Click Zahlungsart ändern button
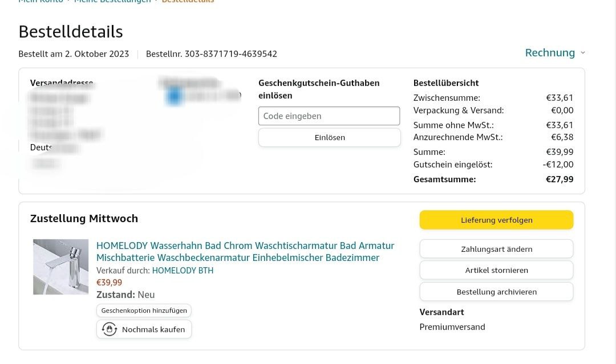The height and width of the screenshot is (364, 616). coord(496,249)
